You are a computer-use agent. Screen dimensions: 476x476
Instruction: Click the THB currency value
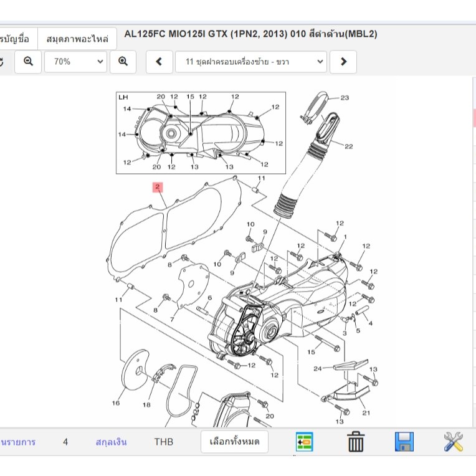point(164,442)
